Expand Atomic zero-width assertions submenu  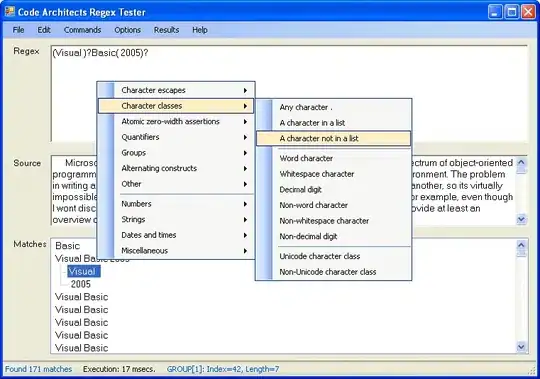pyautogui.click(x=176, y=122)
